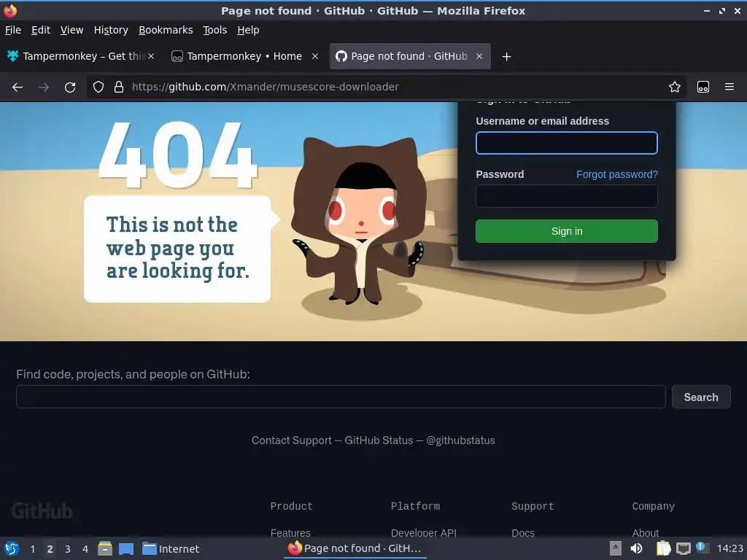This screenshot has width=747, height=560.
Task: Bookmark this page with the star icon
Action: coord(674,87)
